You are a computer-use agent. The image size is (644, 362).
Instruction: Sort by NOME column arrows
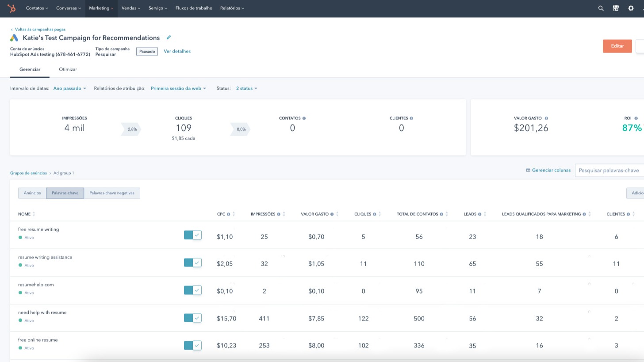(x=34, y=214)
